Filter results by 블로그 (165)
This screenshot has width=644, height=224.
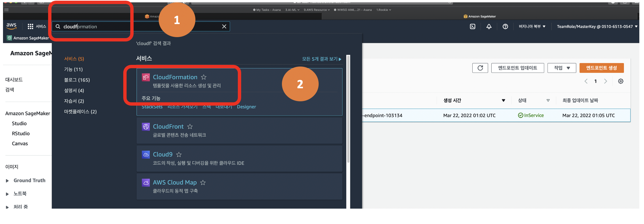click(x=77, y=80)
